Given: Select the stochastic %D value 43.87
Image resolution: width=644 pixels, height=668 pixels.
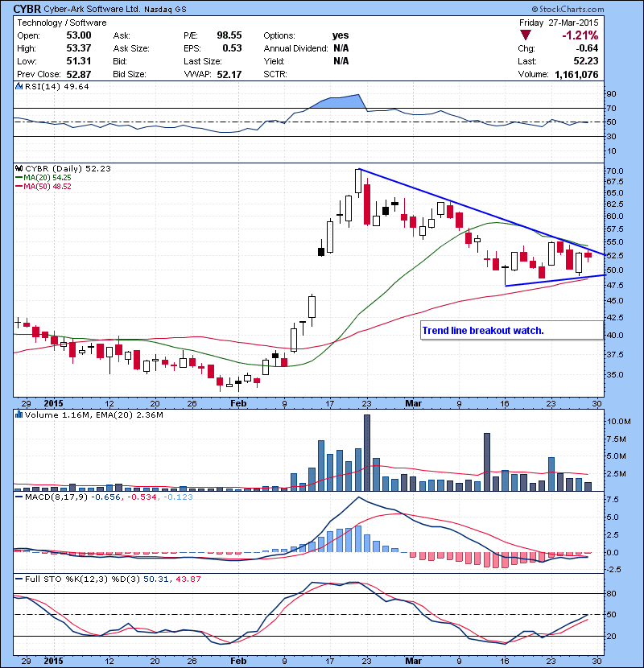Looking at the screenshot, I should (x=188, y=579).
